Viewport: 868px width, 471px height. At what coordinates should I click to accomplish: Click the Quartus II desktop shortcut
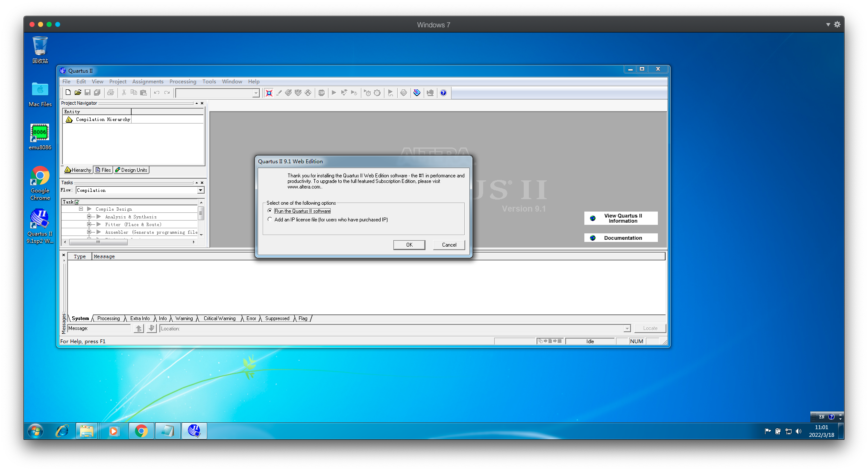pos(40,226)
